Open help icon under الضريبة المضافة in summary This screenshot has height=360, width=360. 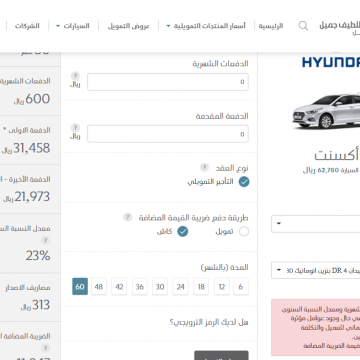tap(45, 348)
